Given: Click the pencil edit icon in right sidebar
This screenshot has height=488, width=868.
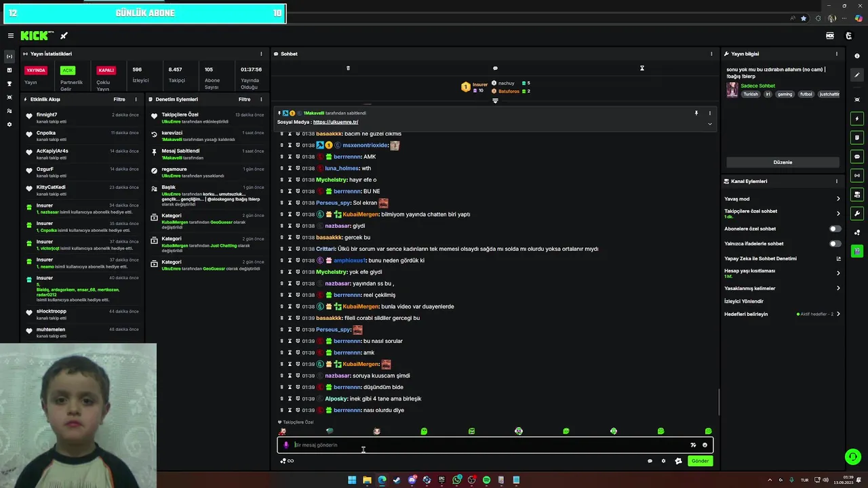Looking at the screenshot, I should [x=857, y=75].
